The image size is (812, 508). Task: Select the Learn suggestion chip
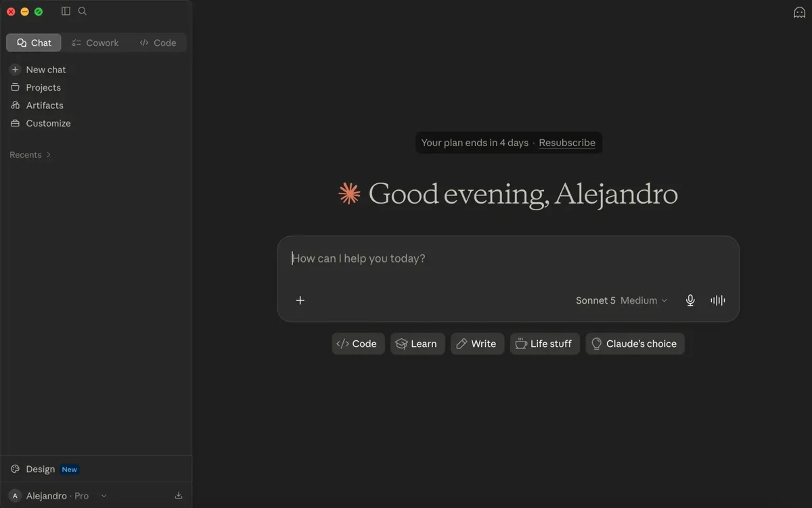418,344
